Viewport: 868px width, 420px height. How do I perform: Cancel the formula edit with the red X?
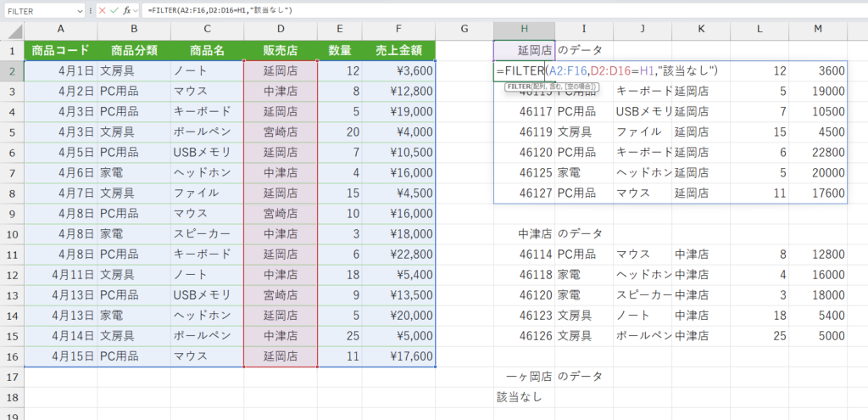point(102,10)
